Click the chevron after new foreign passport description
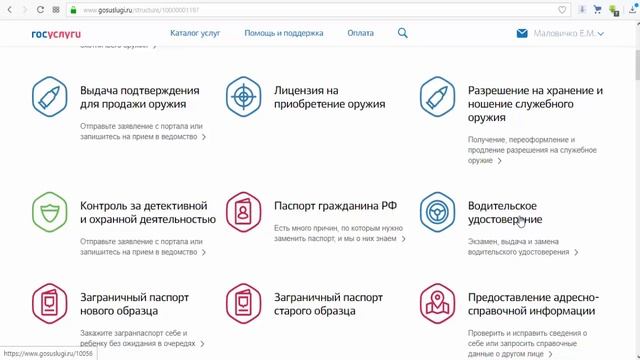Screen dimensions: 640x360 coord(202,344)
